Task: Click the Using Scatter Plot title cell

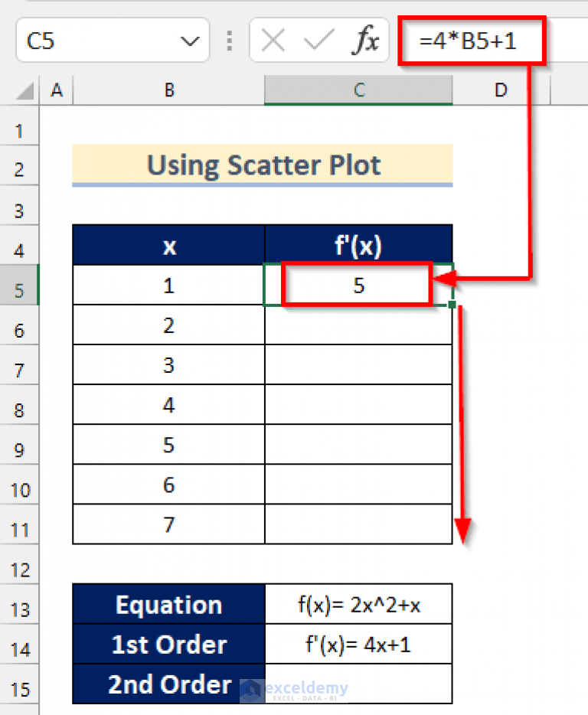Action: 263,165
